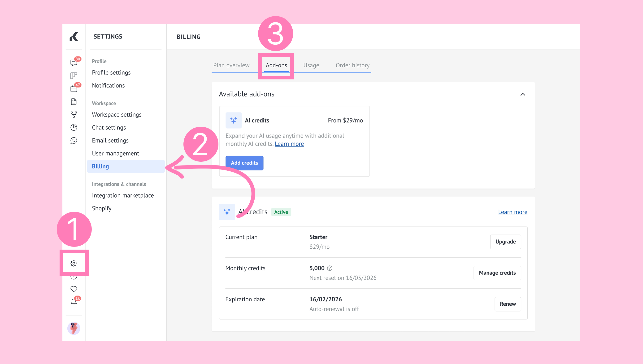Click 'Next reset on 16/03/2026' text
Viewport: 643px width, 364px height.
click(343, 278)
